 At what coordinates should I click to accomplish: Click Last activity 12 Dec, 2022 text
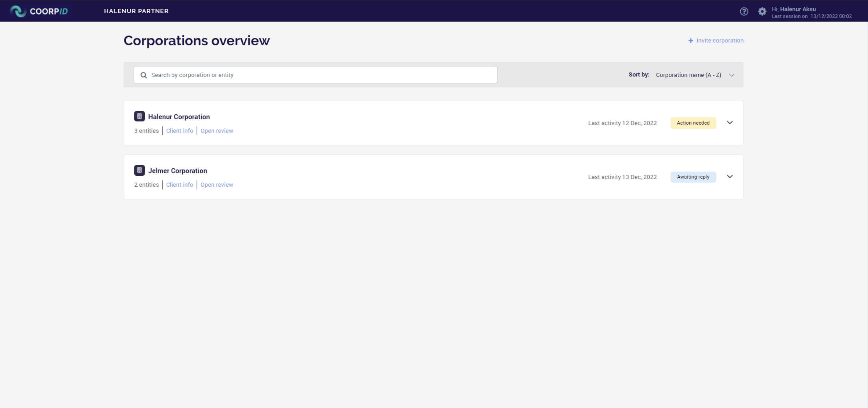tap(622, 123)
